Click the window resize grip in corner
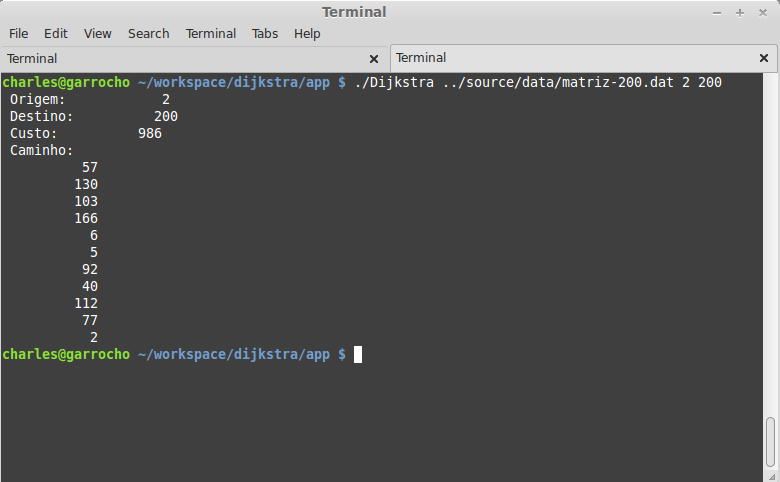This screenshot has width=780, height=482. tap(771, 476)
